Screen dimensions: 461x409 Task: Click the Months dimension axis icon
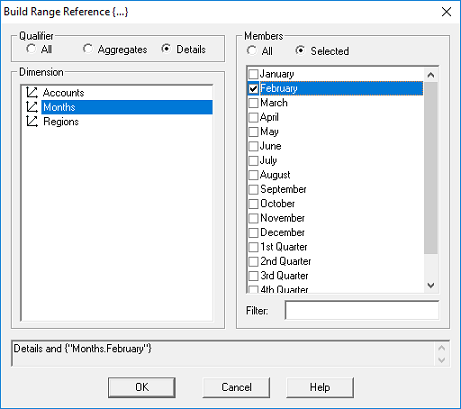click(32, 107)
